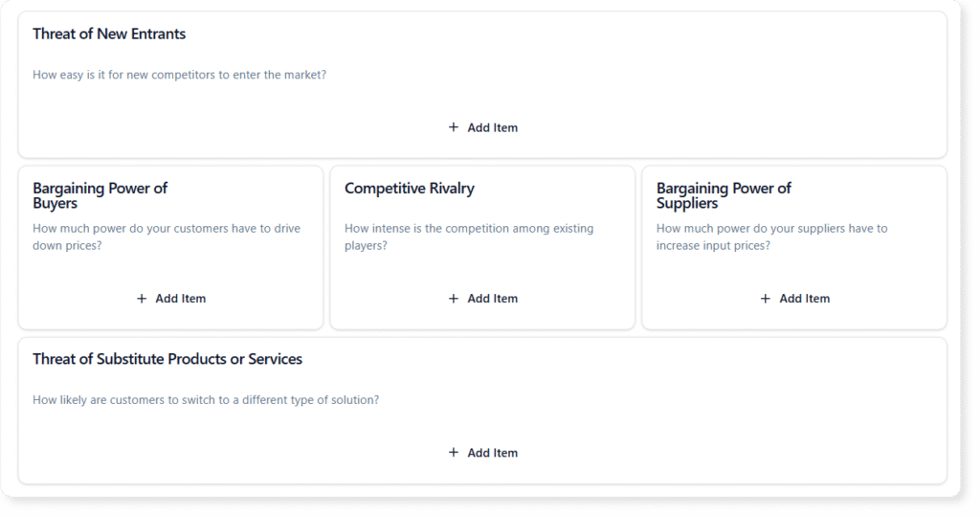Viewport: 980px width, 517px height.
Task: Select the Bargaining Power of Suppliers heading
Action: [724, 195]
